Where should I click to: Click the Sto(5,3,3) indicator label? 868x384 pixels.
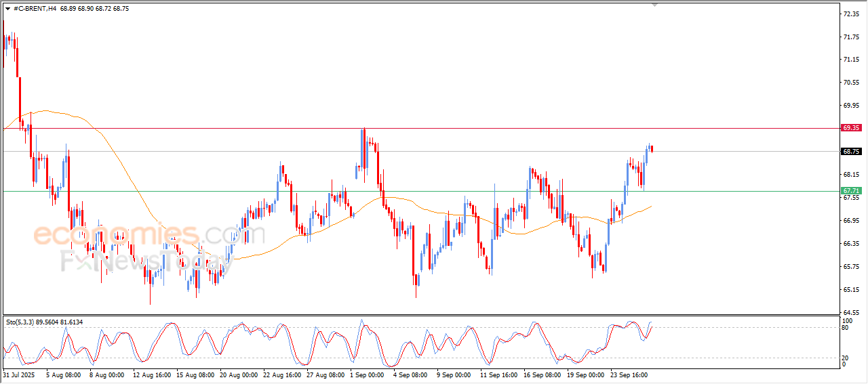tap(21, 322)
